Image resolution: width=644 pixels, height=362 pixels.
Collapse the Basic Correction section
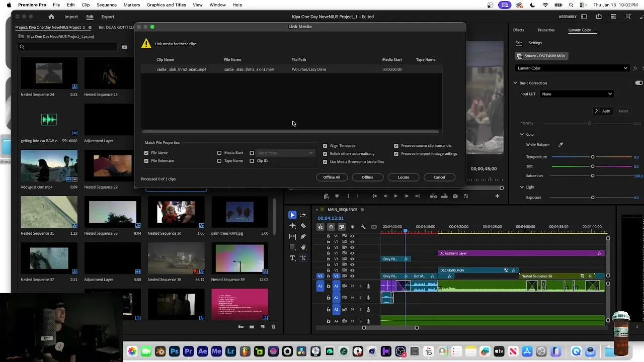(x=515, y=83)
